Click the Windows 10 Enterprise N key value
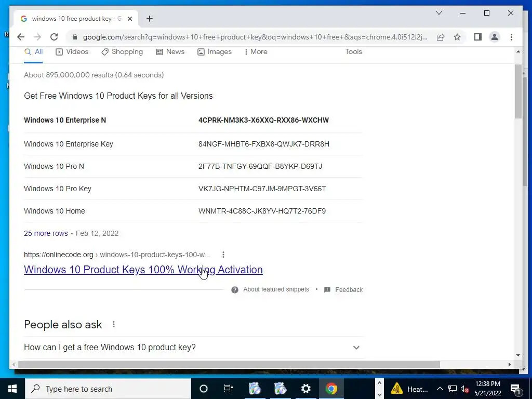The width and height of the screenshot is (532, 399). pyautogui.click(x=263, y=120)
